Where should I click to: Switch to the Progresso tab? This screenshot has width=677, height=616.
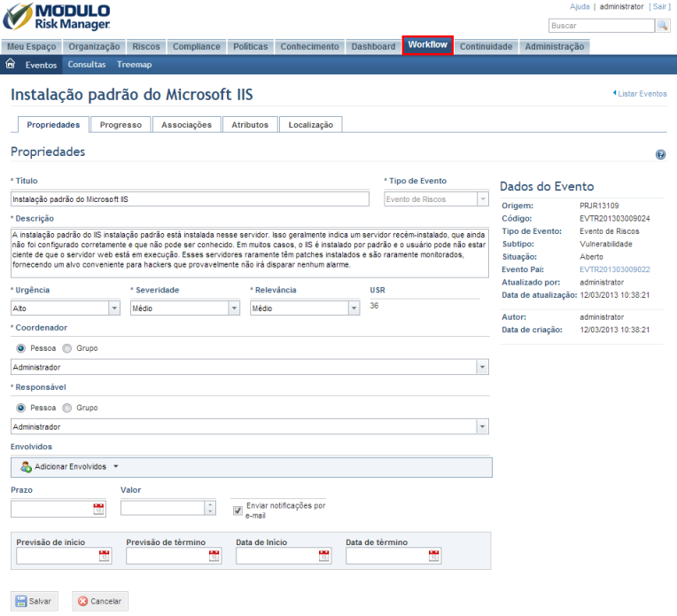(x=121, y=124)
